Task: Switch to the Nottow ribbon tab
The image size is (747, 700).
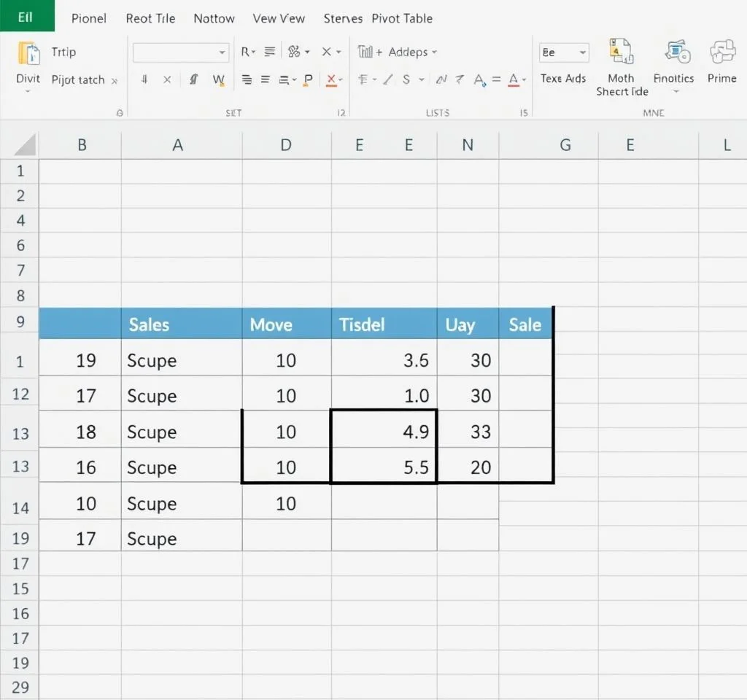Action: click(x=214, y=18)
